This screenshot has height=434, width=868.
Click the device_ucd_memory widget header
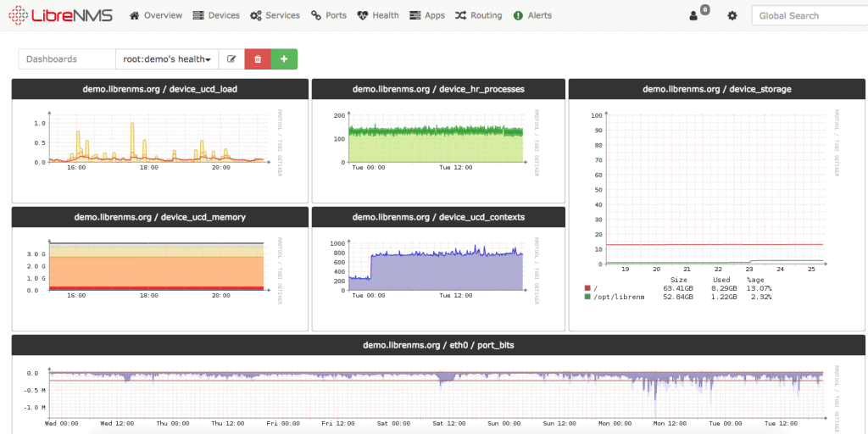coord(160,217)
